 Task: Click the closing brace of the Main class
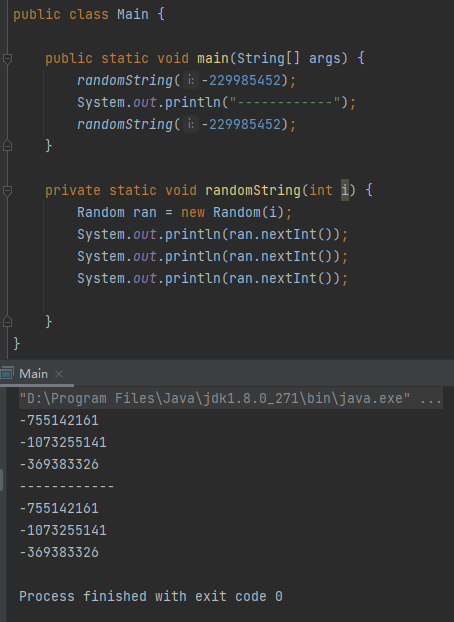click(16, 344)
